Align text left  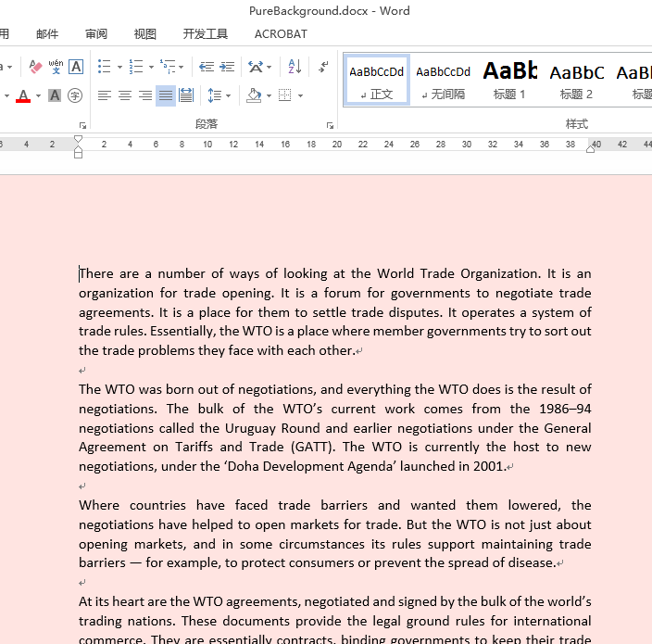click(105, 95)
